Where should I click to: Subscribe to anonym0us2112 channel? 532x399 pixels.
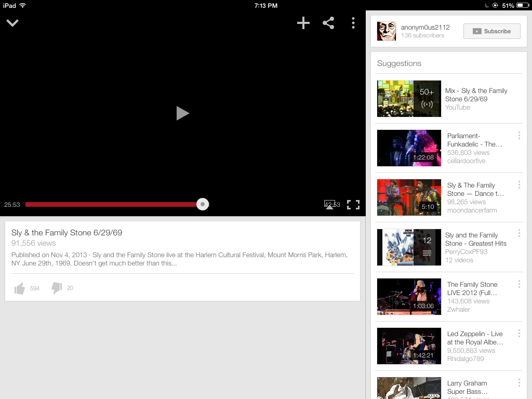tap(491, 31)
